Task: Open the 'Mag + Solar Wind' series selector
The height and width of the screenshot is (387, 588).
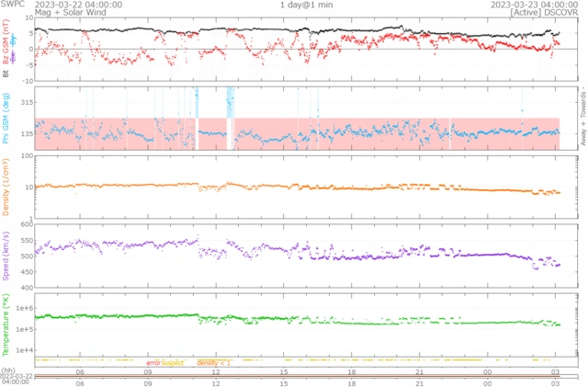Action: 71,12
